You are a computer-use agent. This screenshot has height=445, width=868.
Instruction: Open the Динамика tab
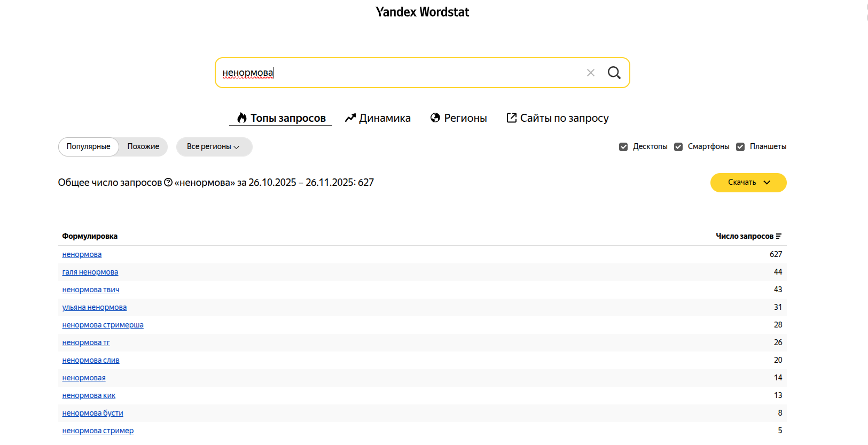click(385, 118)
